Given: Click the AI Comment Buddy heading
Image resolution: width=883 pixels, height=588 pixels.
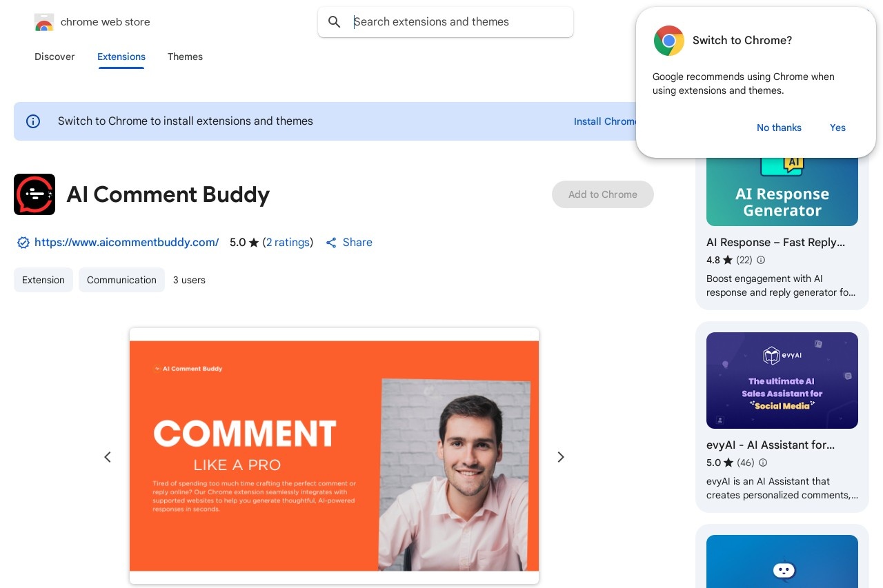Looking at the screenshot, I should (x=168, y=194).
